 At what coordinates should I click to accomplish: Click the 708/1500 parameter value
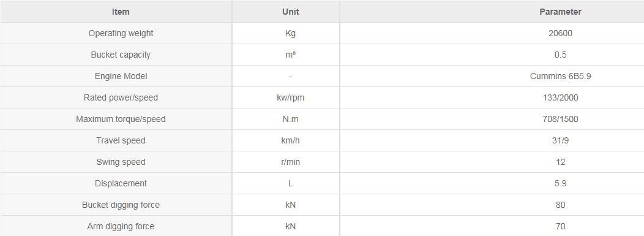560,119
